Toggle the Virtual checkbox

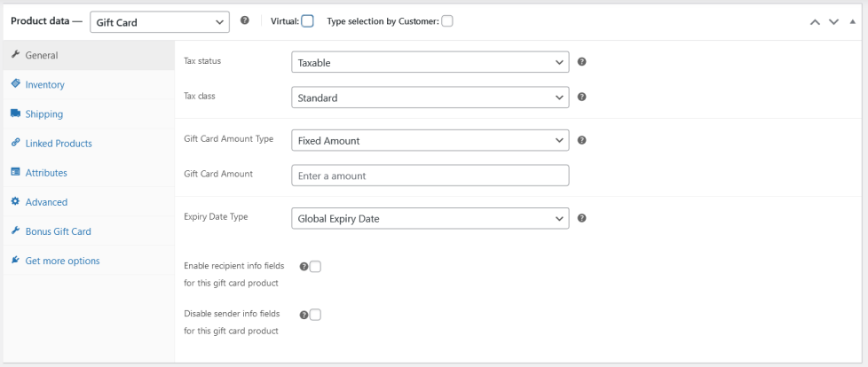308,21
